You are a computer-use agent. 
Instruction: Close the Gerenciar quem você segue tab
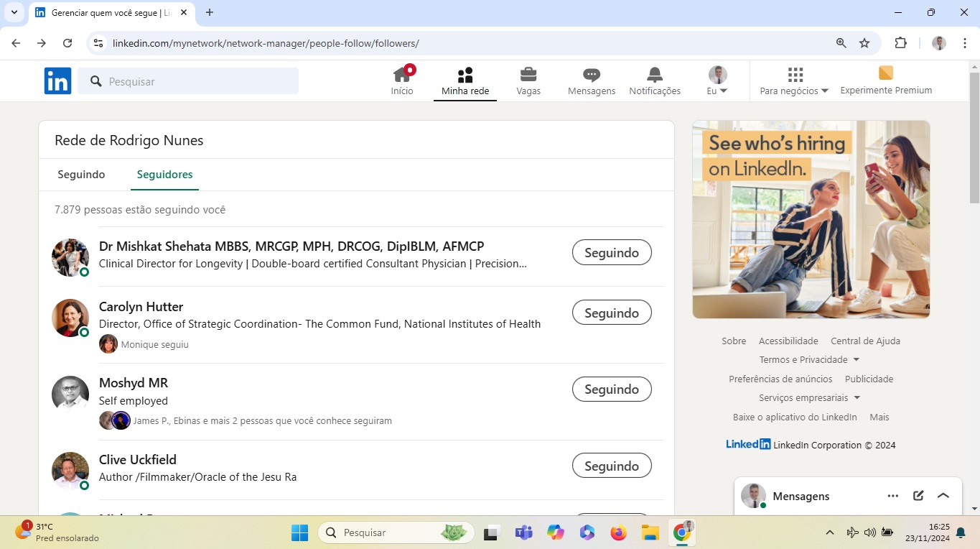click(184, 12)
